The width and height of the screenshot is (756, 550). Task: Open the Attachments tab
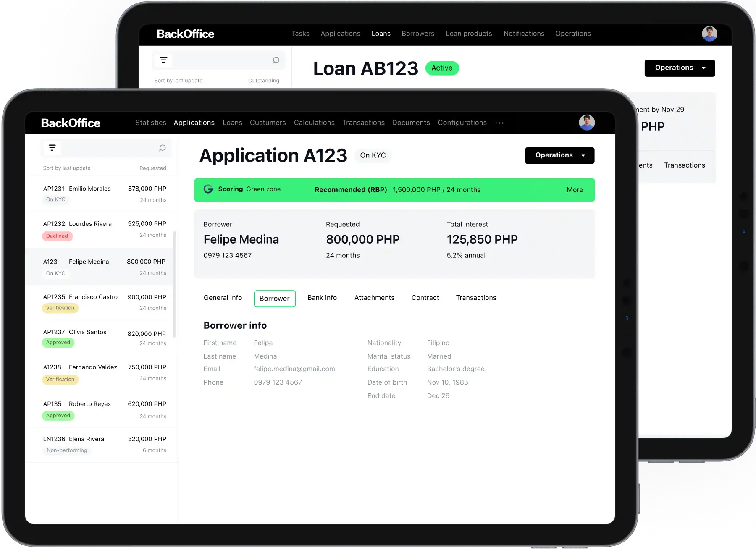point(374,298)
